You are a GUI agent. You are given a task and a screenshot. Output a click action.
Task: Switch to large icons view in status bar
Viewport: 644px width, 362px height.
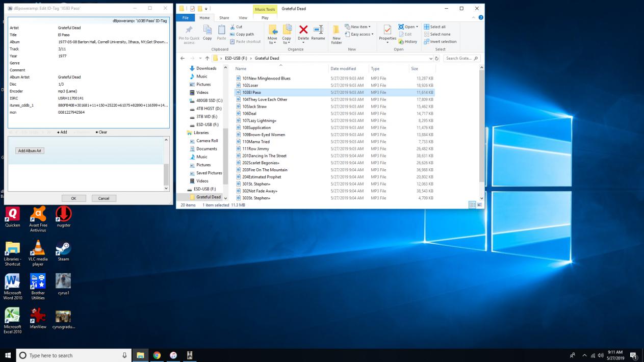point(479,205)
